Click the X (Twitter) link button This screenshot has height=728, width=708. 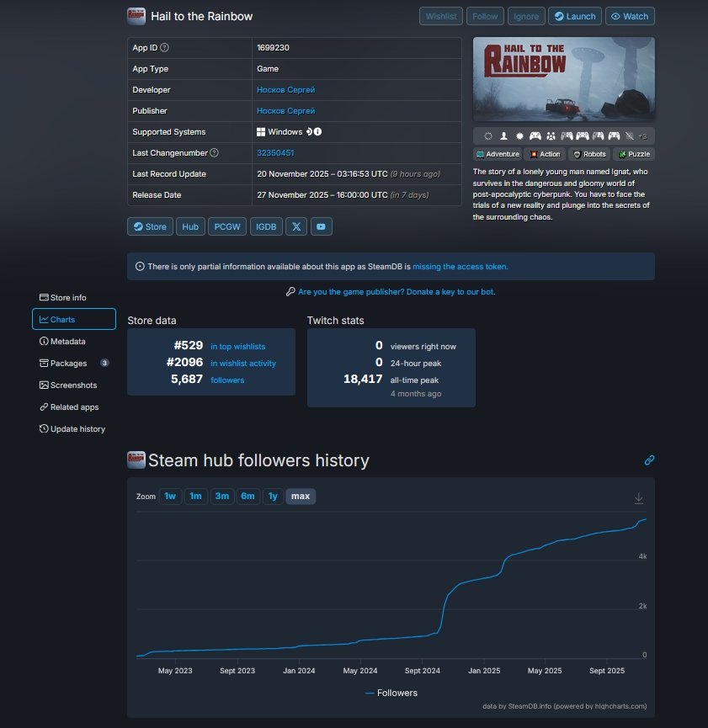click(296, 226)
